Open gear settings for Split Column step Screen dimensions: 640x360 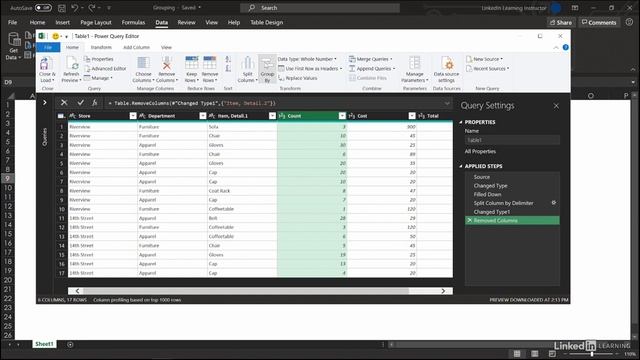(x=553, y=202)
